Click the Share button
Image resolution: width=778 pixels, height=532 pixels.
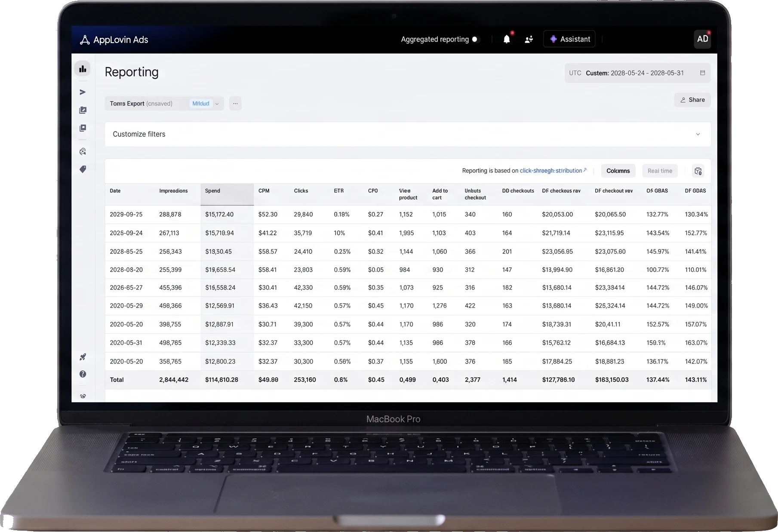692,100
